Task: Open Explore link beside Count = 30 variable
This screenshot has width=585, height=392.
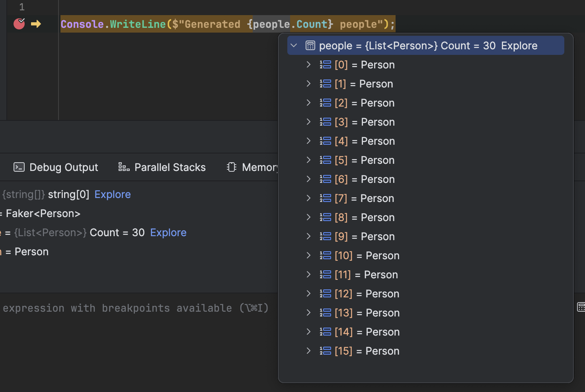Action: 168,233
